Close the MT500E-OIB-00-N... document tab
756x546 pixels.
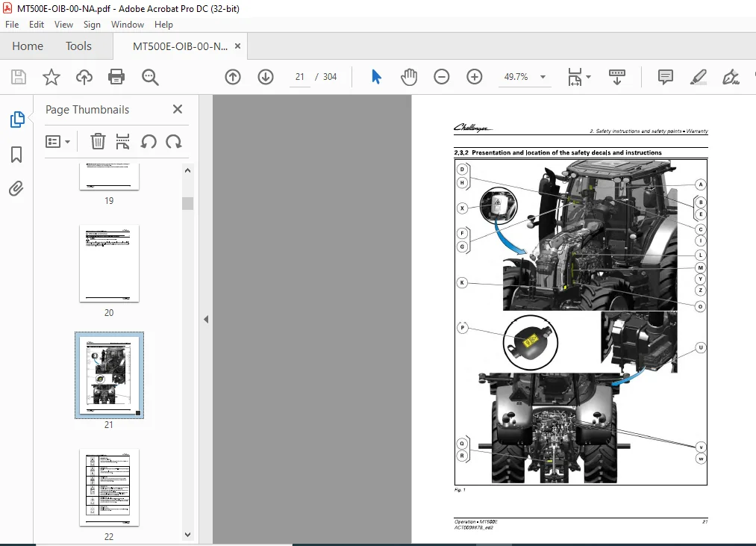coord(237,46)
